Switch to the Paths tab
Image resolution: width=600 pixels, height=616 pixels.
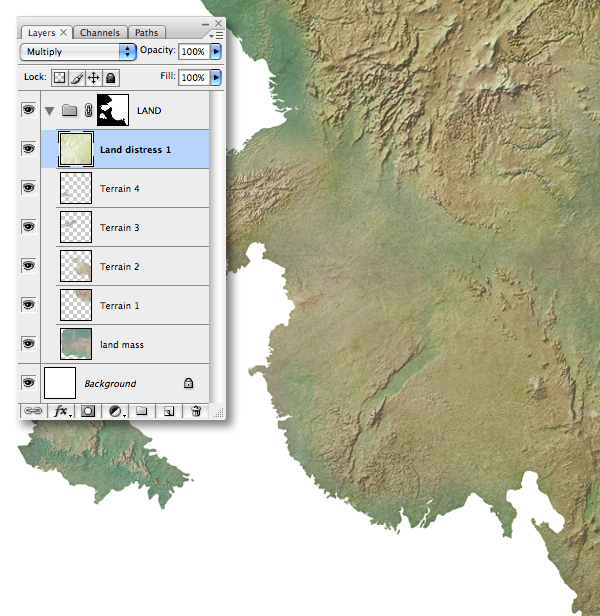pyautogui.click(x=147, y=33)
